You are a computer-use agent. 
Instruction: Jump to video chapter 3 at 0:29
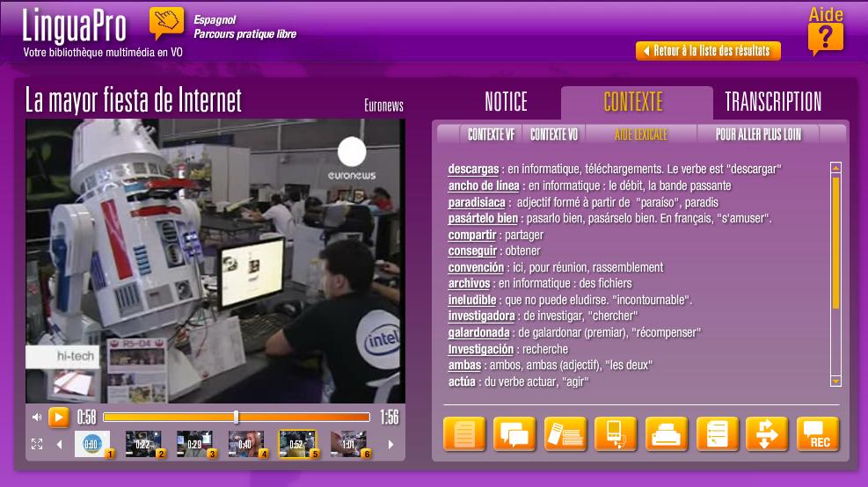pos(195,445)
